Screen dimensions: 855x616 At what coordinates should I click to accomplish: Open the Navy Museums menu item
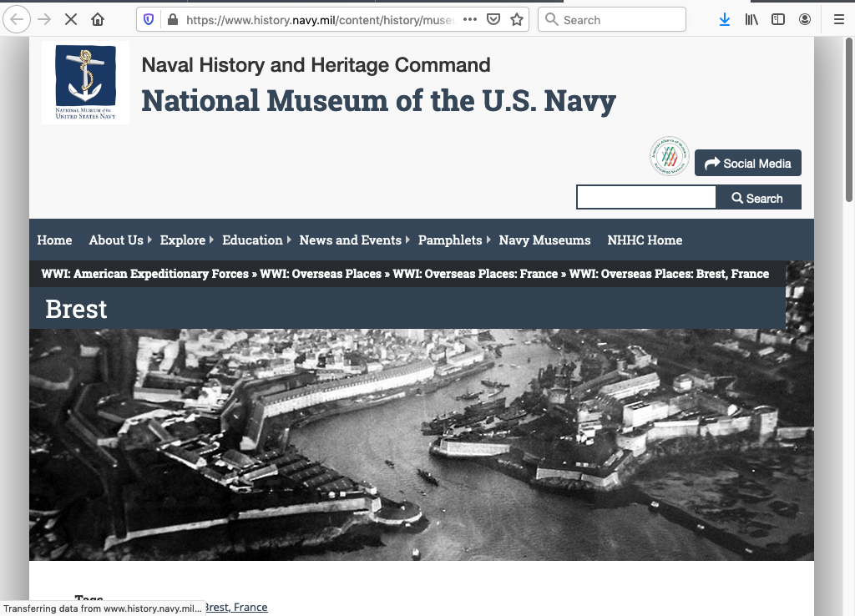point(544,240)
